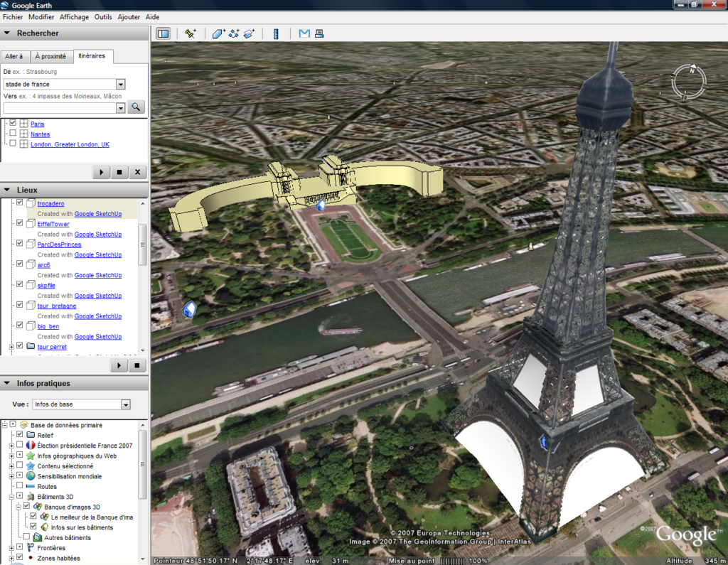Screen dimensions: 728x565
Task: Switch to the 'À proximité' tab
Action: coord(51,56)
